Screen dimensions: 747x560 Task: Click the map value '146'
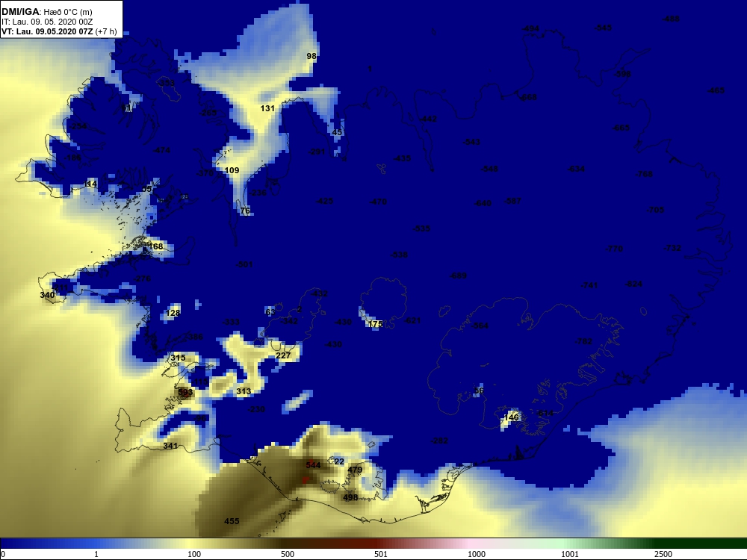[x=511, y=417]
